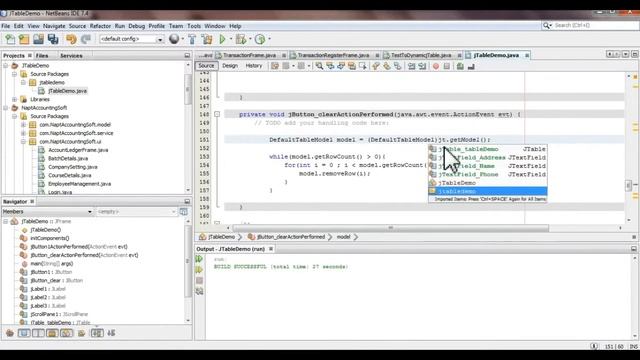Click the first filter icon in Navigator bottom bar
Viewport: 640px width, 360px height.
[10, 333]
